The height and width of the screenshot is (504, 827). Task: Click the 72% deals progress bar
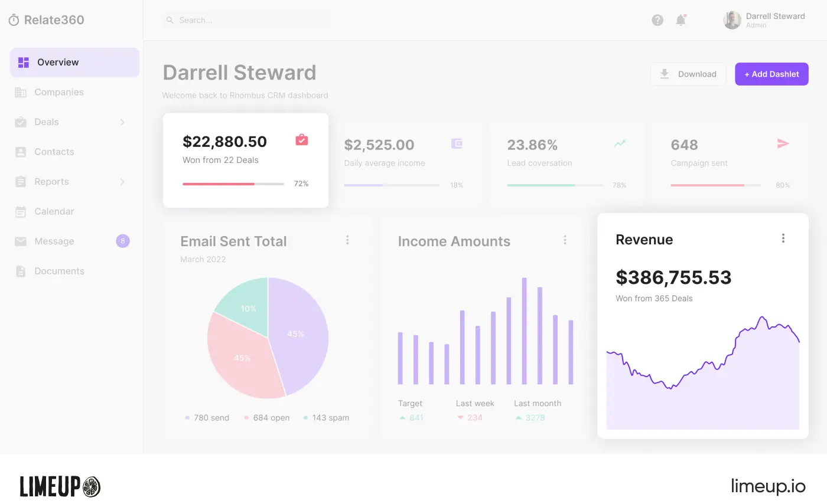click(233, 184)
